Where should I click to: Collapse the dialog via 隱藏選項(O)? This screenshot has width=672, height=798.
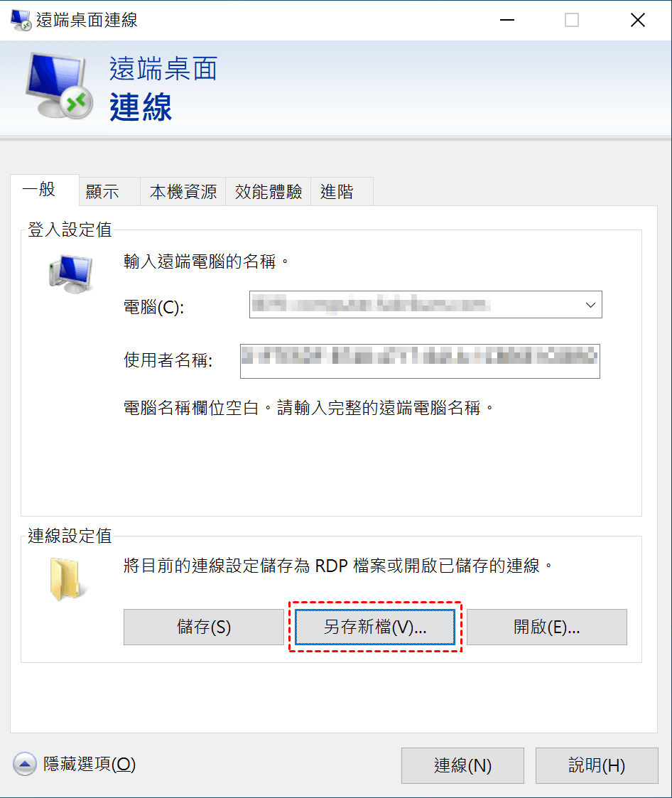90,764
